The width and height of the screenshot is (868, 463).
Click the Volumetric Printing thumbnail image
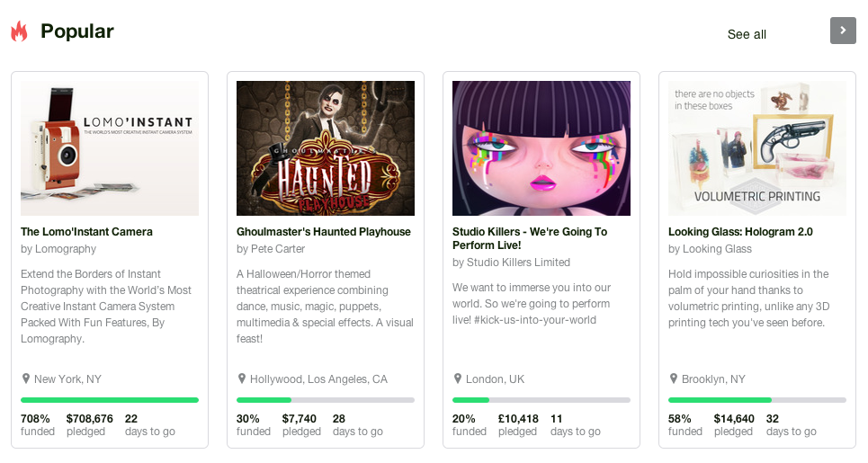click(757, 148)
